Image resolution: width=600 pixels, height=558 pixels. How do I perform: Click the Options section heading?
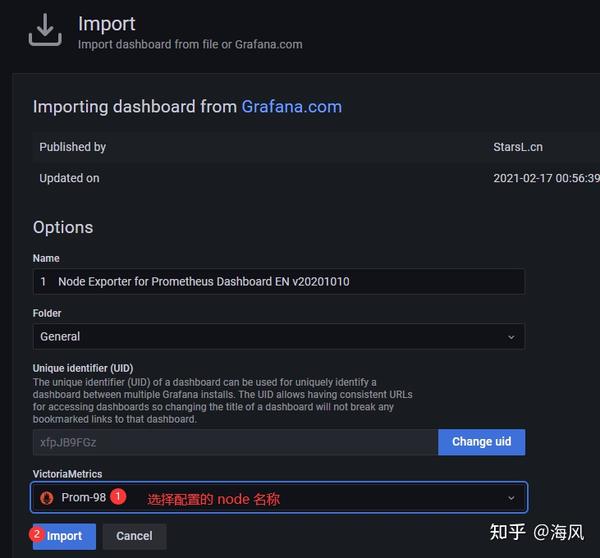point(63,228)
